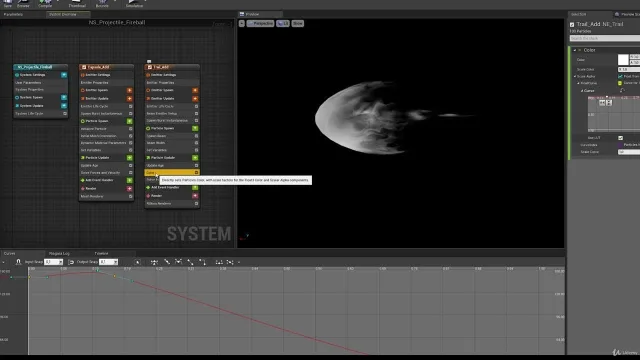Open the Output Snap value dropdown
This screenshot has width=640, height=360.
[116, 262]
